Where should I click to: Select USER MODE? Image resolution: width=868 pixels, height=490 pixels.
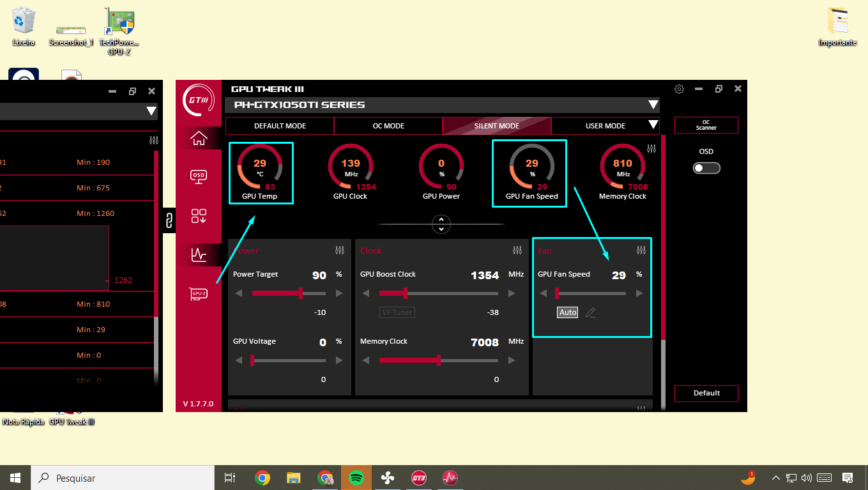click(x=605, y=126)
